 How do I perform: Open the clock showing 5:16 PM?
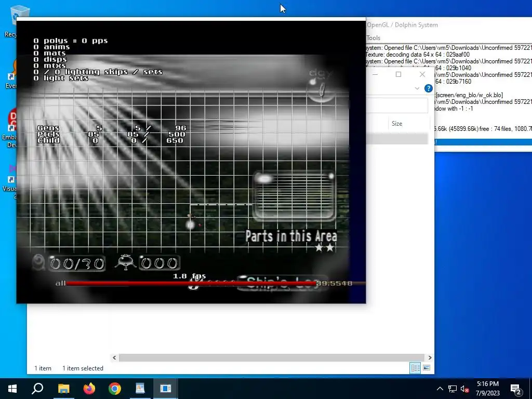[487, 389]
